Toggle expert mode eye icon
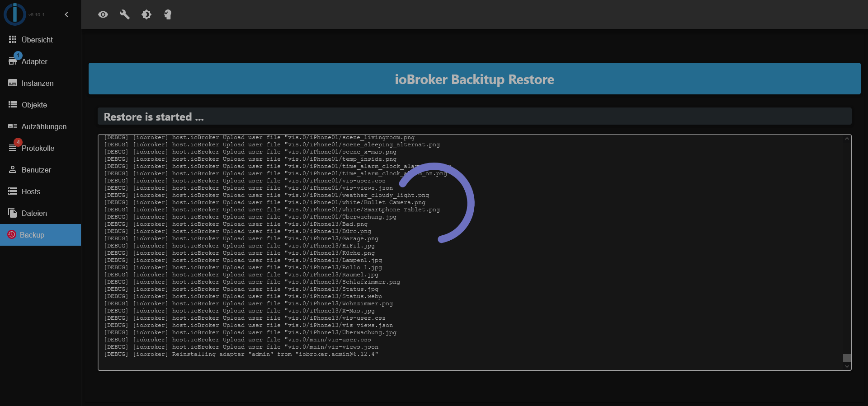The image size is (868, 406). click(103, 14)
